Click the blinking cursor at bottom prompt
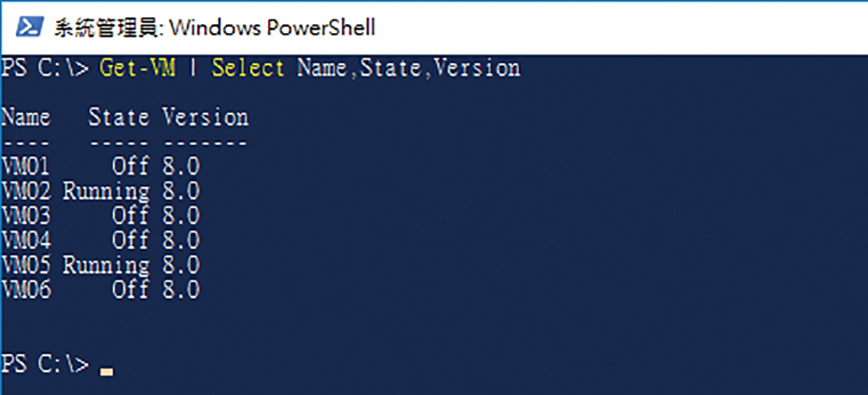The image size is (868, 395). click(x=107, y=372)
